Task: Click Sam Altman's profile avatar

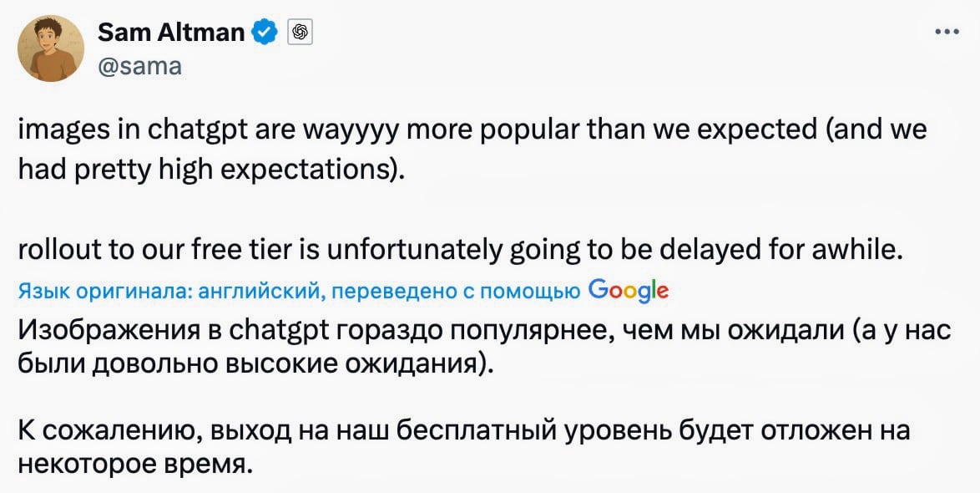Action: point(51,48)
